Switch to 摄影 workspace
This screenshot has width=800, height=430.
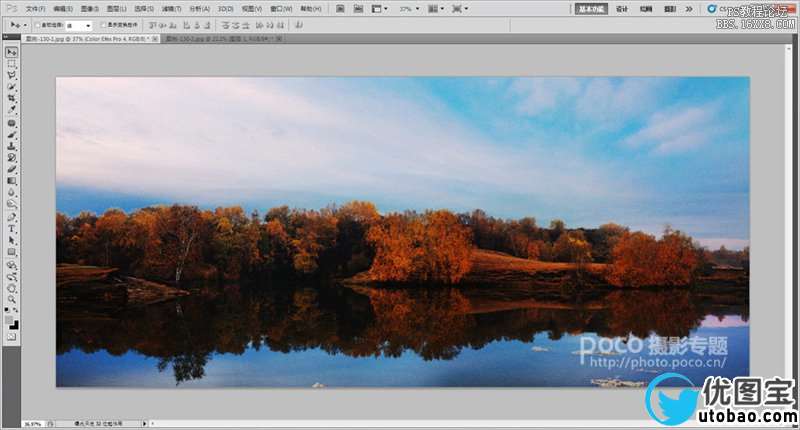pyautogui.click(x=670, y=9)
